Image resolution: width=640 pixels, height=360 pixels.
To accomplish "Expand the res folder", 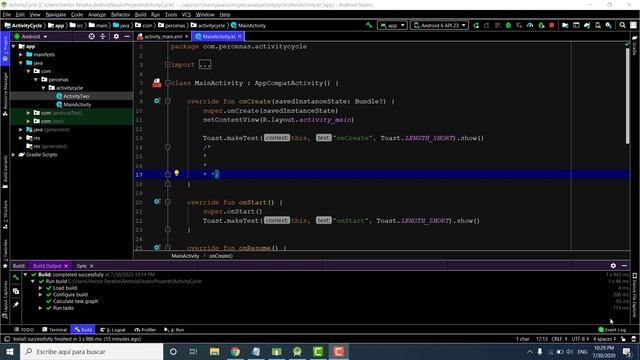I will point(21,138).
